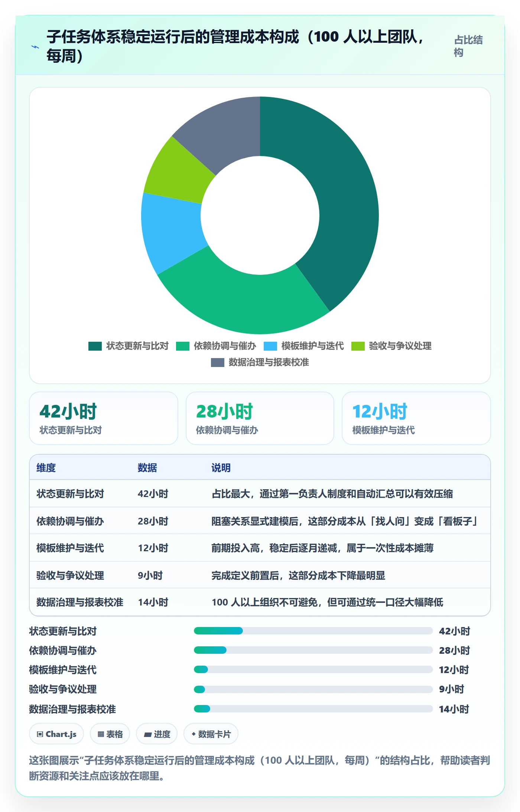Click description 完成定义前置后，这部分成本下降最明显
Image resolution: width=520 pixels, height=812 pixels.
click(x=298, y=575)
